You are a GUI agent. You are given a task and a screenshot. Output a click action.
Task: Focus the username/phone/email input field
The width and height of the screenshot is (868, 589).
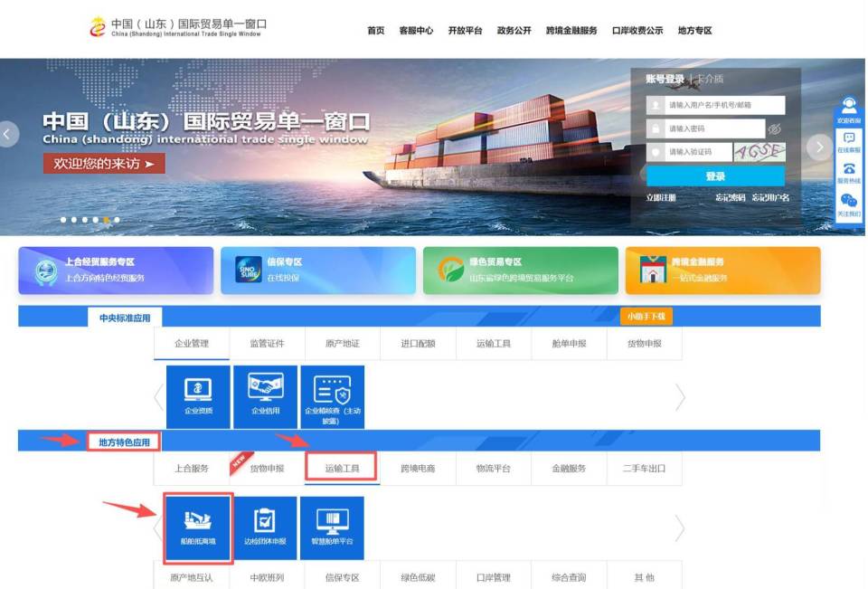(715, 105)
